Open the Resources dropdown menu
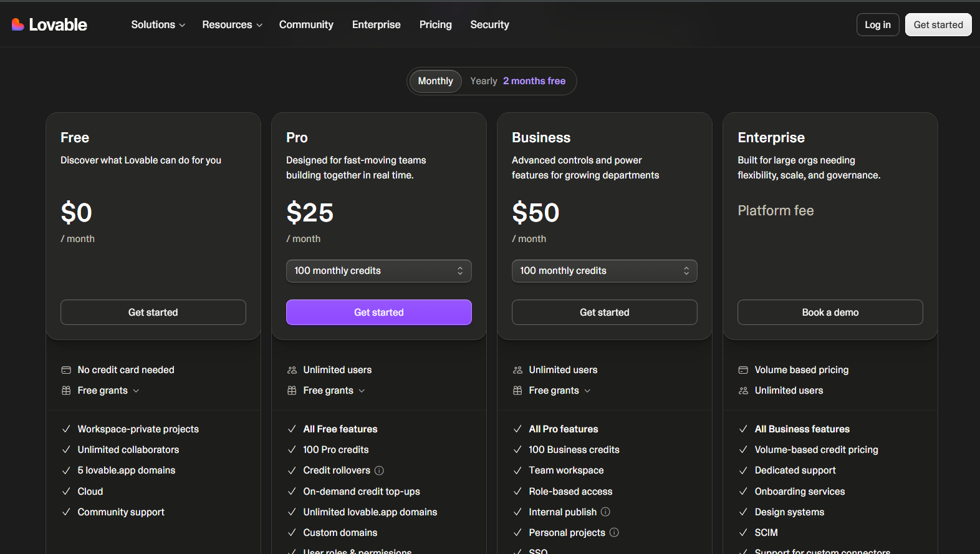The image size is (980, 554). pos(232,24)
